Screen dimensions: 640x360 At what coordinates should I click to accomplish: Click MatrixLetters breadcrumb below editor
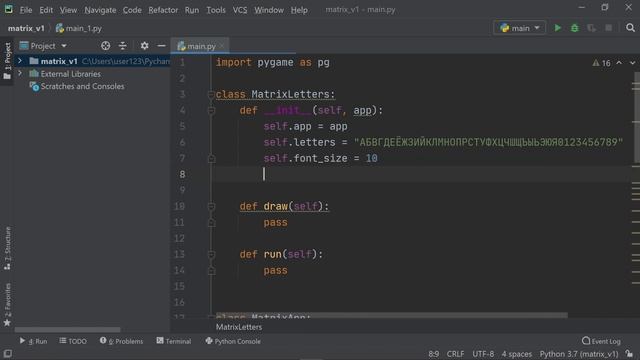pyautogui.click(x=239, y=327)
